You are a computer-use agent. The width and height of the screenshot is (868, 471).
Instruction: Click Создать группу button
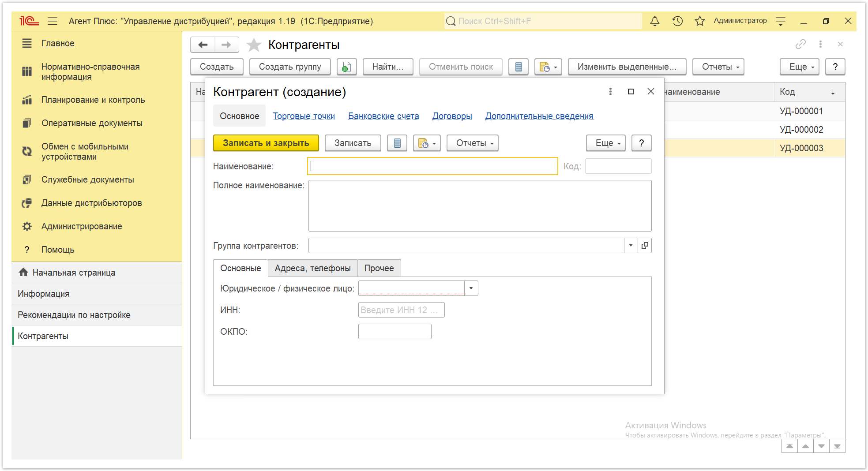tap(290, 67)
